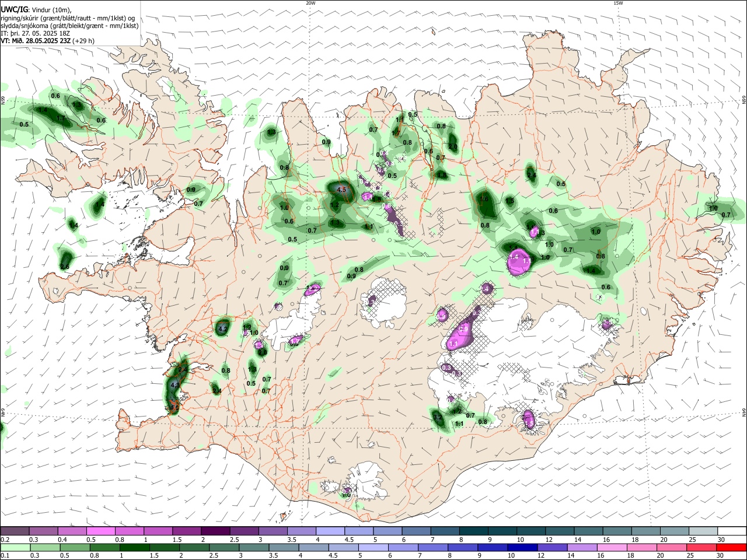
Task: Click the darkest purple swatch between 2 and 2.5
Action: point(215,531)
